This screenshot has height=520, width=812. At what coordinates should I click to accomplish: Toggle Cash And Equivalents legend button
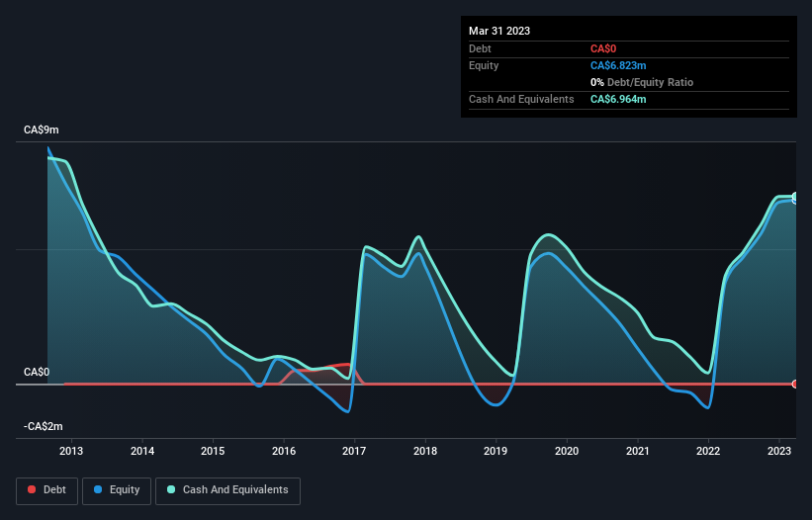click(227, 490)
